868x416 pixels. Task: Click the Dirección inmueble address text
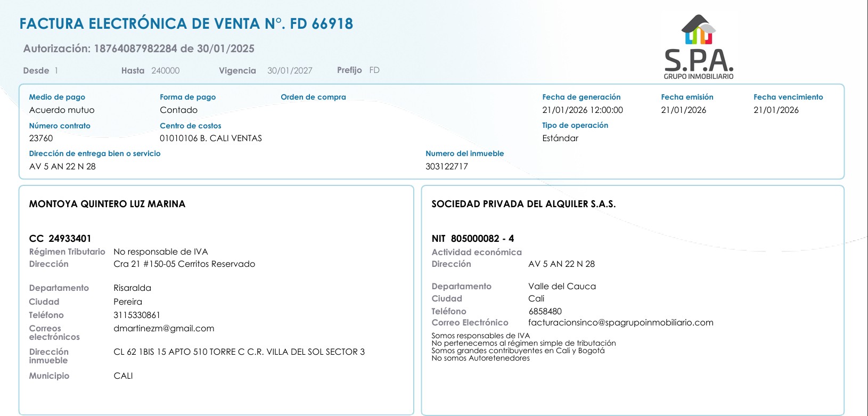239,352
